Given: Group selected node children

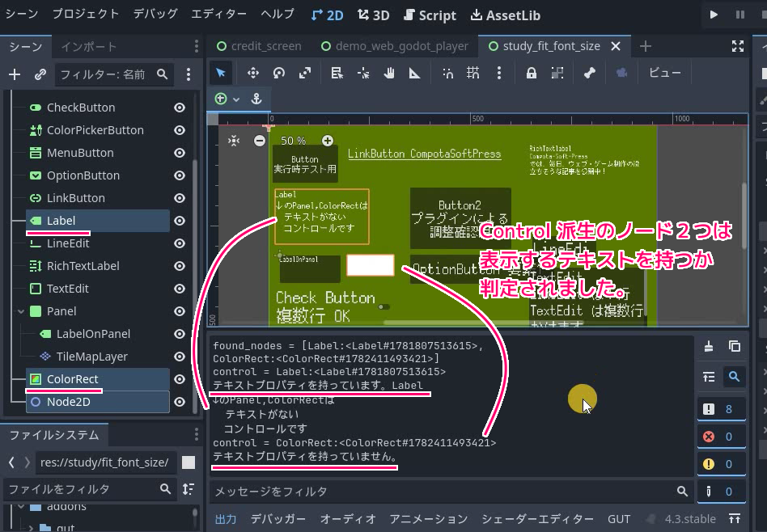Looking at the screenshot, I should pos(557,74).
